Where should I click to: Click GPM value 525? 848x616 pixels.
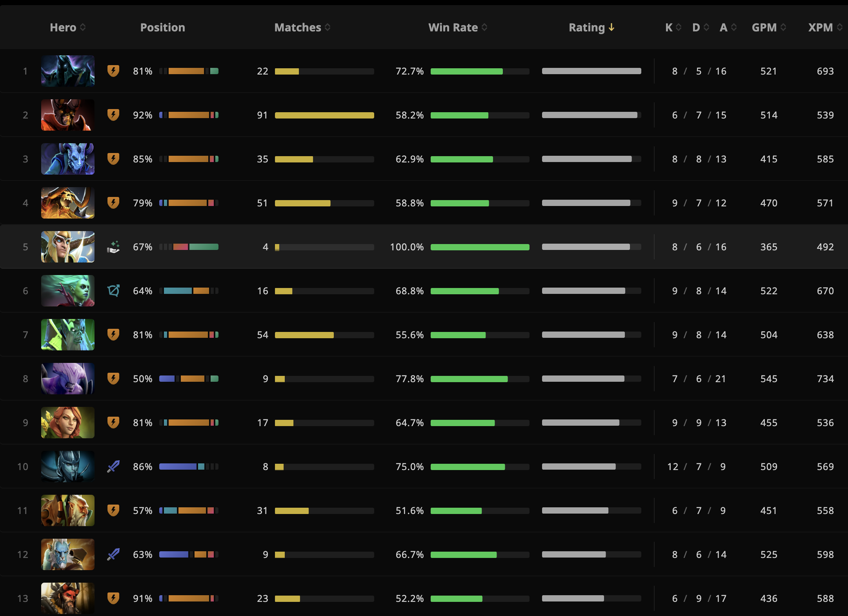[769, 555]
